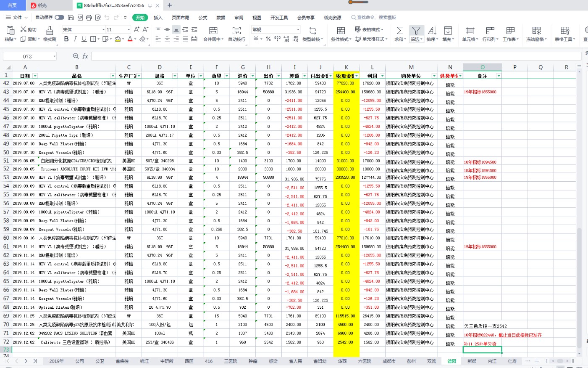Click the percent style icon

(x=268, y=39)
